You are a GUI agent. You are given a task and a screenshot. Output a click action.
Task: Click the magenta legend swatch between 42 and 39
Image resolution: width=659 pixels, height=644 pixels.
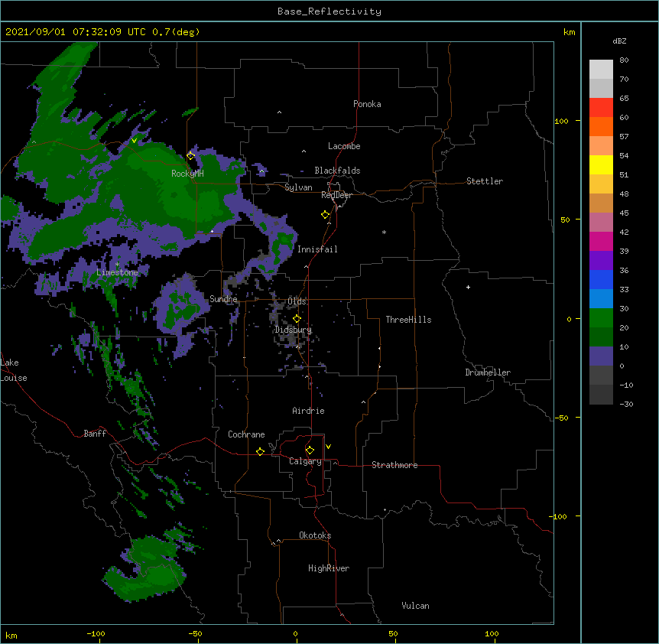pos(601,241)
